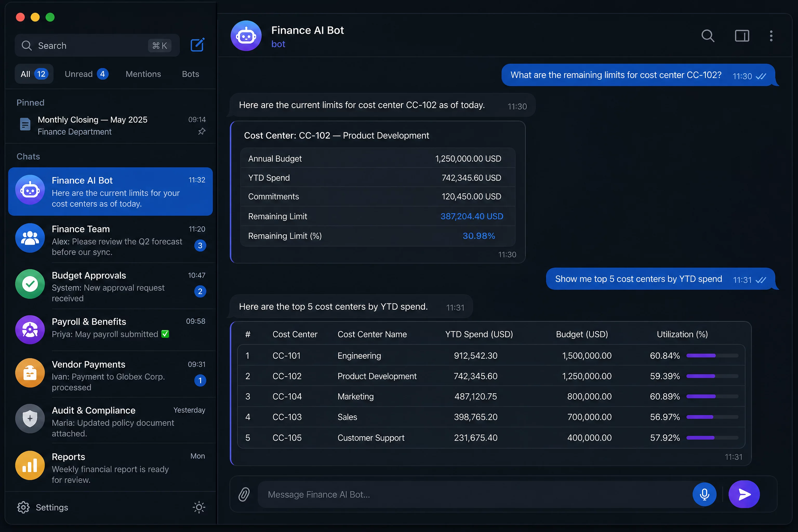Click the CC-101 cell in the table
This screenshot has height=532, width=798.
coord(286,356)
